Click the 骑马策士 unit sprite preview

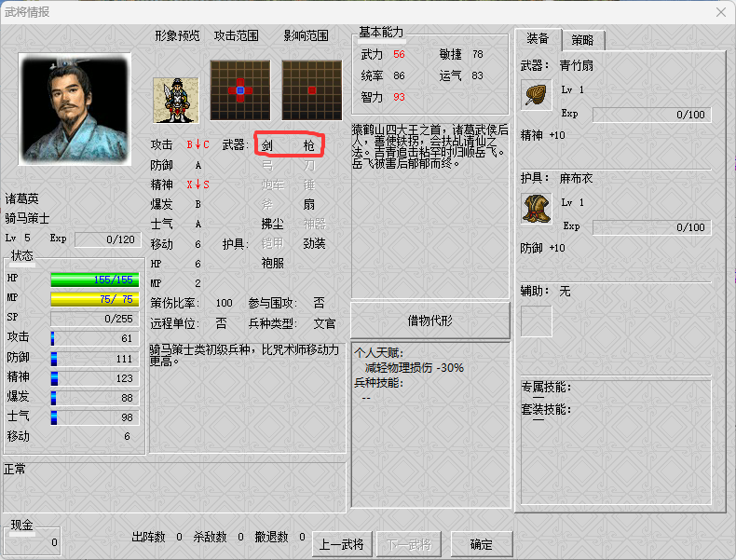176,101
